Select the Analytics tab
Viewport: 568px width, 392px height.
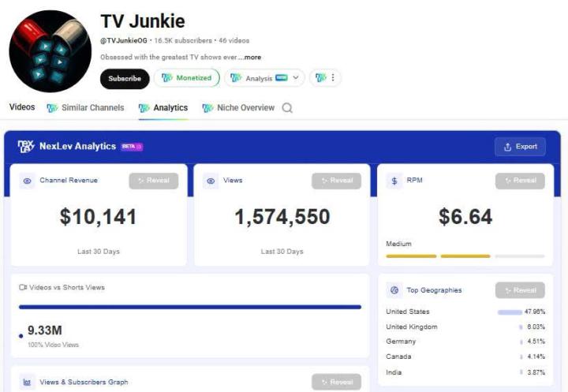point(163,107)
